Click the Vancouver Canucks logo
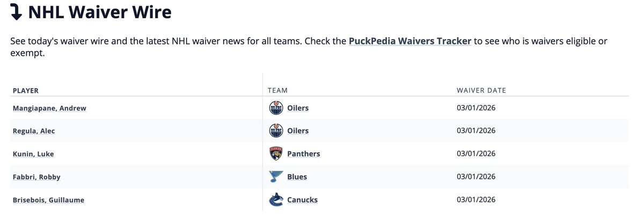Screen dimensions: 644x217 tap(275, 200)
